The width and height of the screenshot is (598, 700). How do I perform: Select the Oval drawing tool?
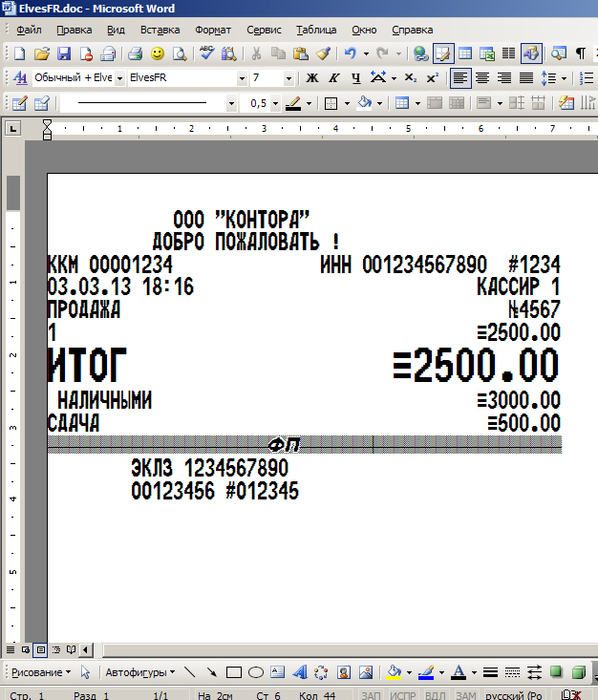pyautogui.click(x=256, y=672)
